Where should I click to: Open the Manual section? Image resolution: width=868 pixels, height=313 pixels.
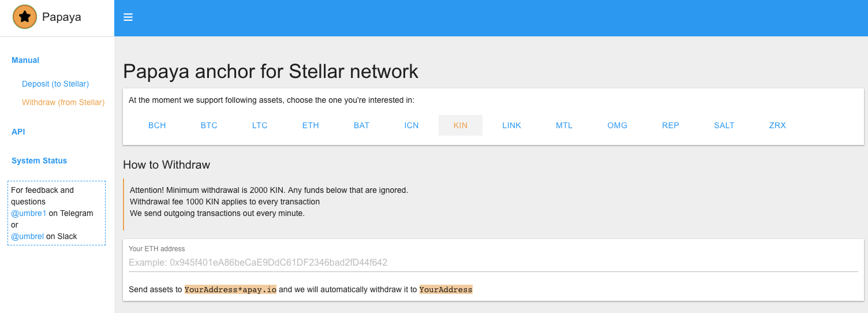pyautogui.click(x=25, y=60)
